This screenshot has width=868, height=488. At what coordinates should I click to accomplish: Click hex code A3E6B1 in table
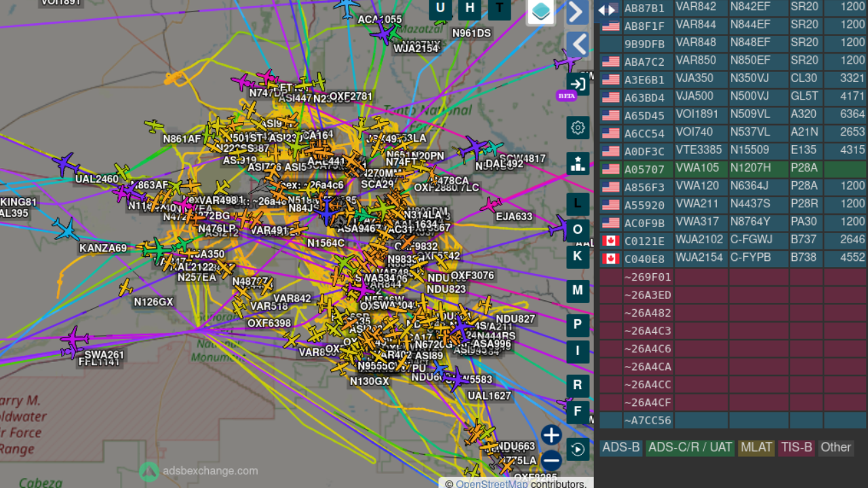coord(644,79)
